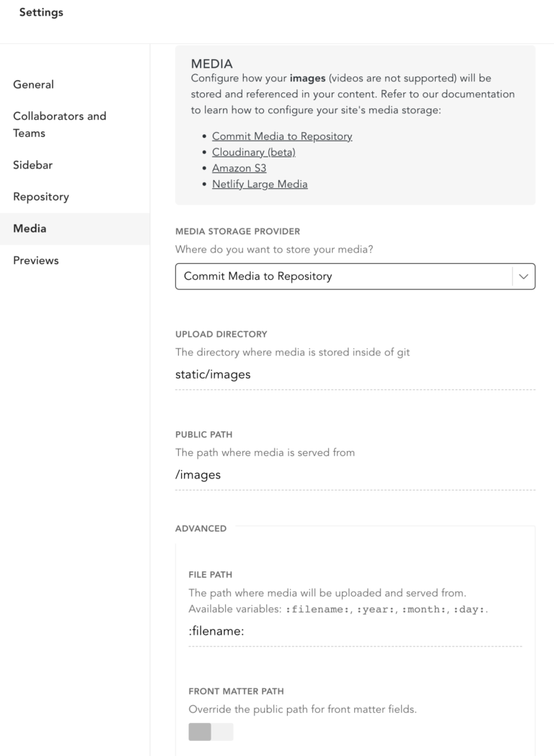Select the Media settings tab

30,229
